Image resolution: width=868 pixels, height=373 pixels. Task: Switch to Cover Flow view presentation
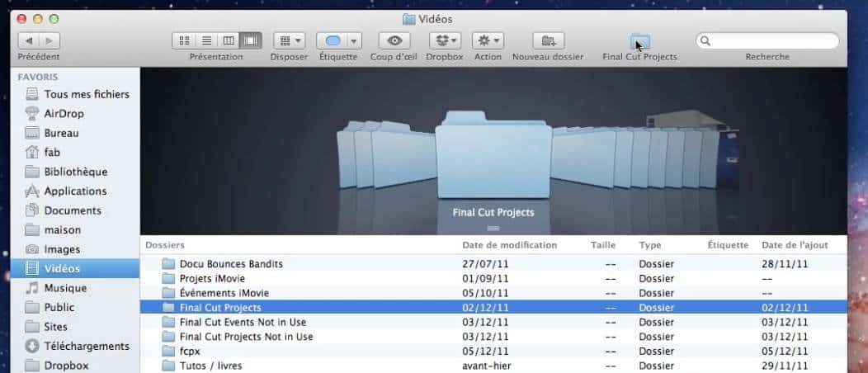tap(251, 40)
